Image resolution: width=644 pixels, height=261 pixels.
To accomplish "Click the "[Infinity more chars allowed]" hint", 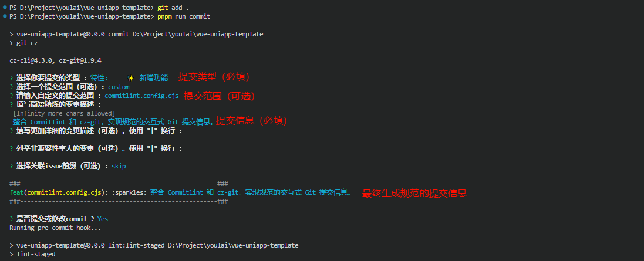I will pos(64,113).
